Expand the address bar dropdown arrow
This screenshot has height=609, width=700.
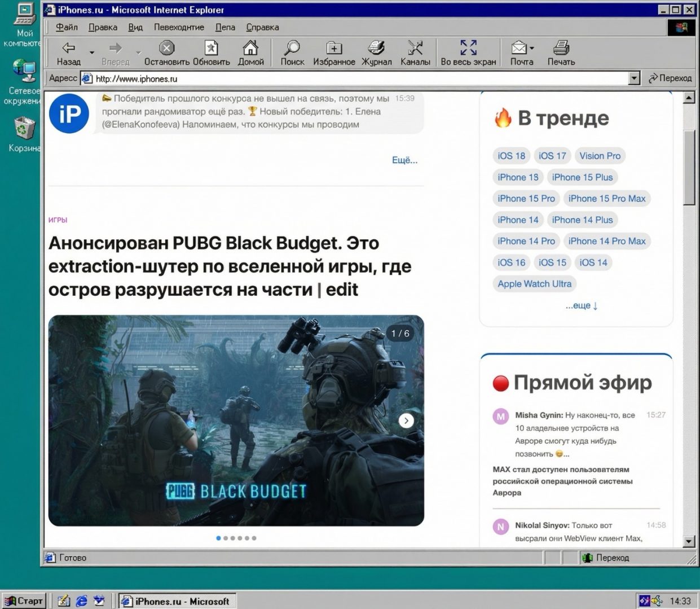[x=635, y=78]
